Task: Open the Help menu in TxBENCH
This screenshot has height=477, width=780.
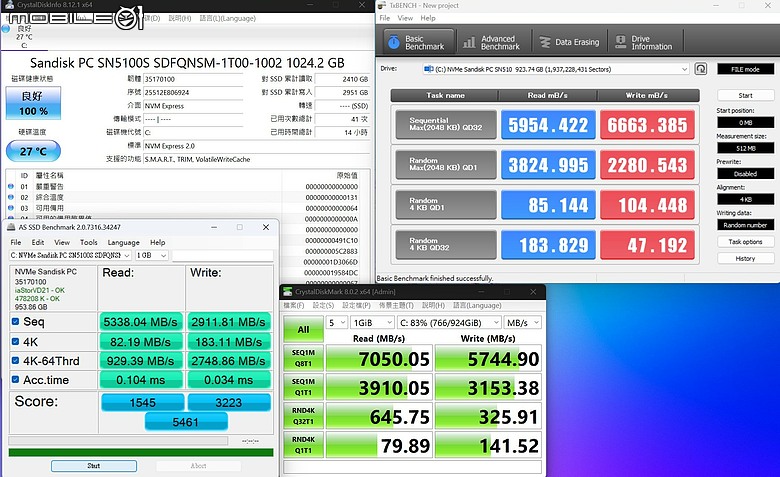Action: (x=428, y=18)
